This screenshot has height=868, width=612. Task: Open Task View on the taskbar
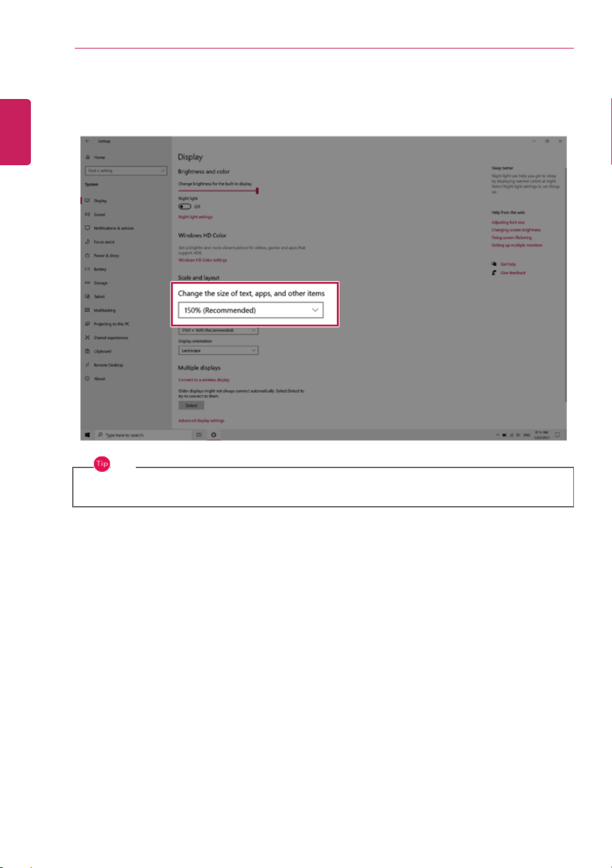click(x=199, y=435)
